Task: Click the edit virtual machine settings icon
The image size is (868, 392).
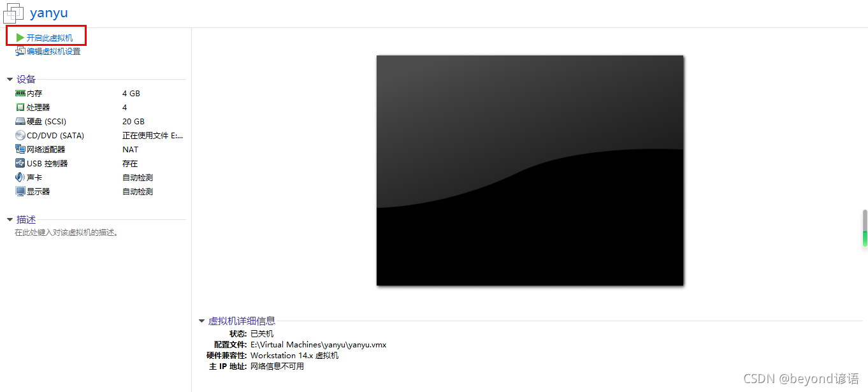Action: coord(20,51)
